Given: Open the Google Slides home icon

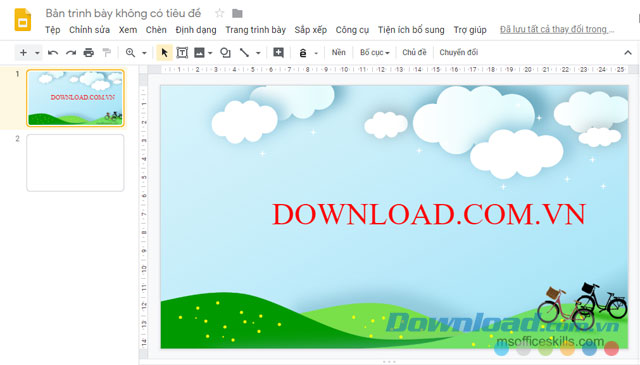Looking at the screenshot, I should 22,20.
